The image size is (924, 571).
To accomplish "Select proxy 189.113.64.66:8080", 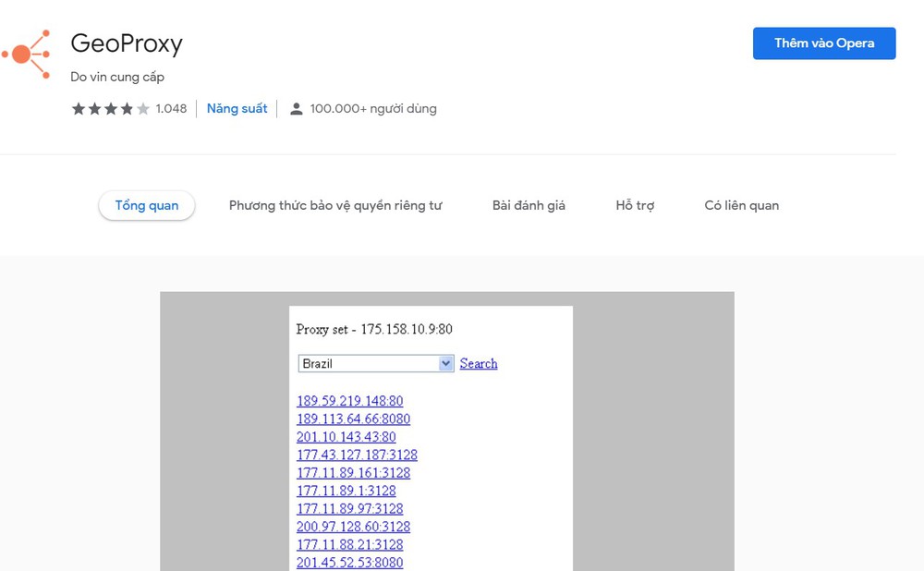I will [x=354, y=419].
